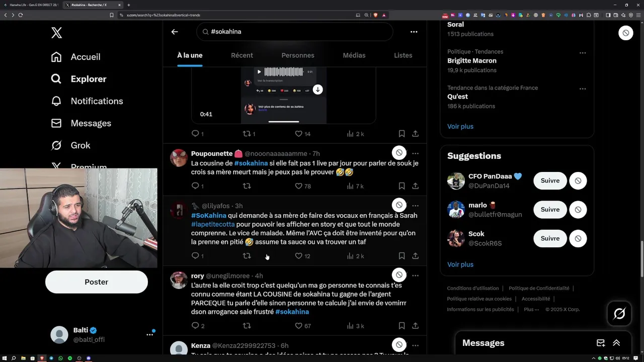Click the Poster button
This screenshot has height=362, width=644.
pyautogui.click(x=97, y=282)
